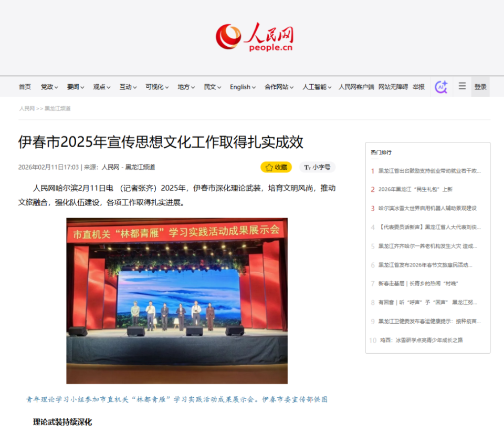
Task: Select the 首页 menu item
Action: click(x=24, y=87)
